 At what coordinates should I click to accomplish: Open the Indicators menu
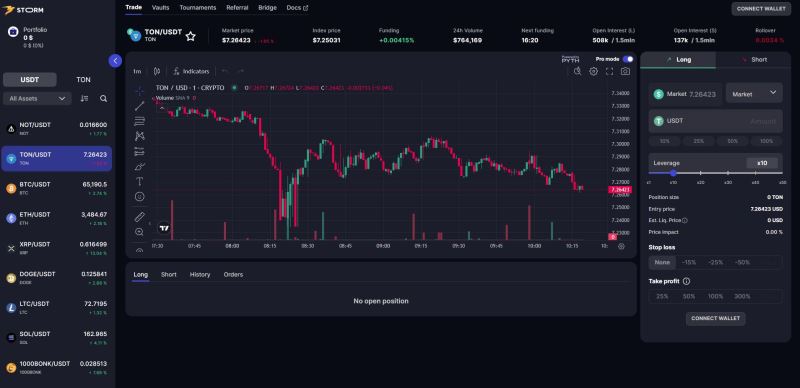[x=191, y=71]
